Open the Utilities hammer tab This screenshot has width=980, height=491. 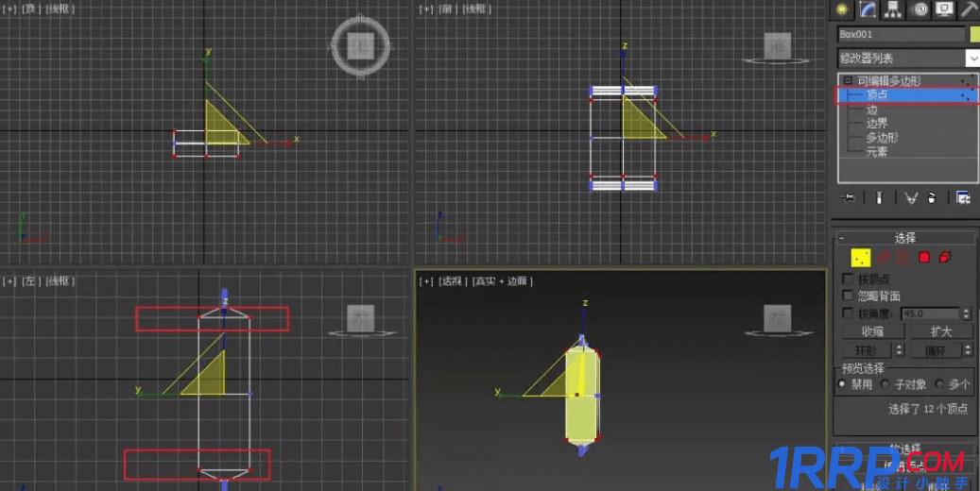(969, 9)
